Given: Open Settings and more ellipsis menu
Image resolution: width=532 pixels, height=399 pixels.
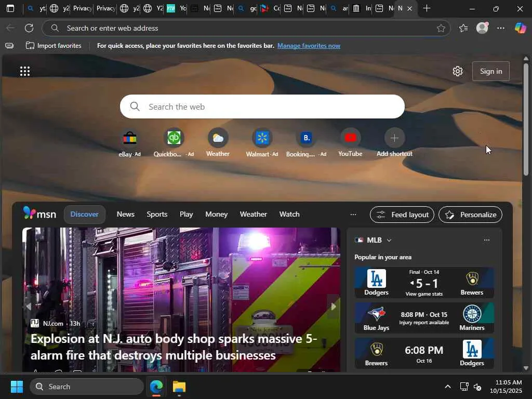Looking at the screenshot, I should [501, 28].
